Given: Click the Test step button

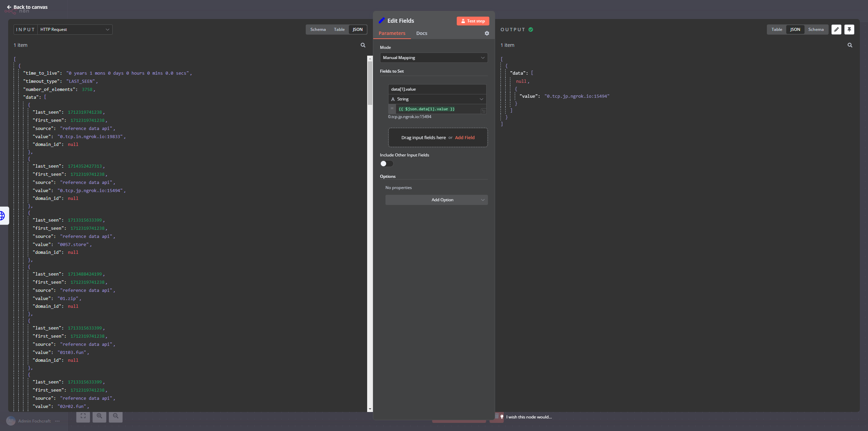Looking at the screenshot, I should pos(473,21).
